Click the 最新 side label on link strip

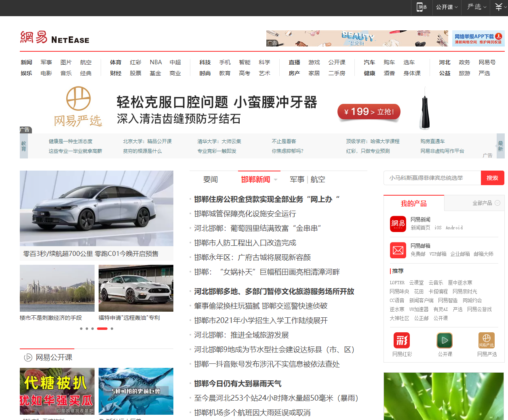(500, 146)
